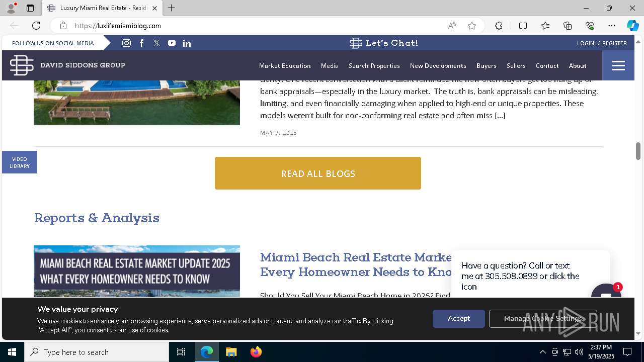Open the YouTube social icon
The width and height of the screenshot is (644, 362).
click(x=172, y=43)
